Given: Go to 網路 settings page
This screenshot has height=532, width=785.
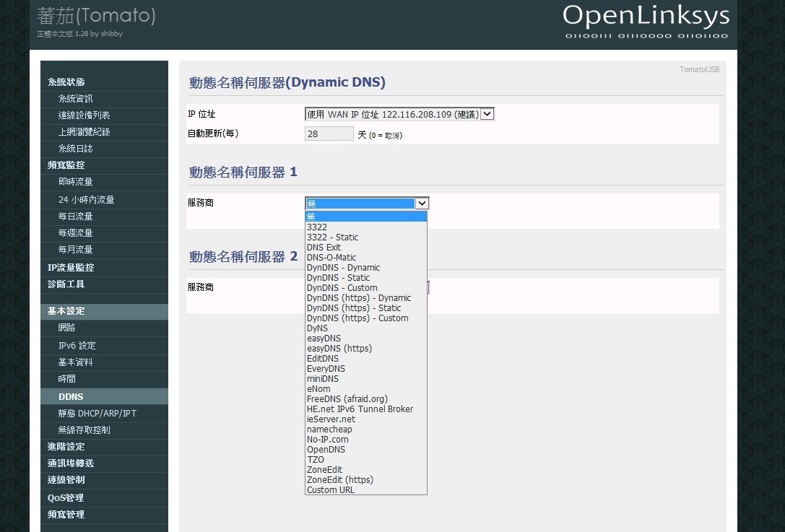Looking at the screenshot, I should tap(104, 328).
